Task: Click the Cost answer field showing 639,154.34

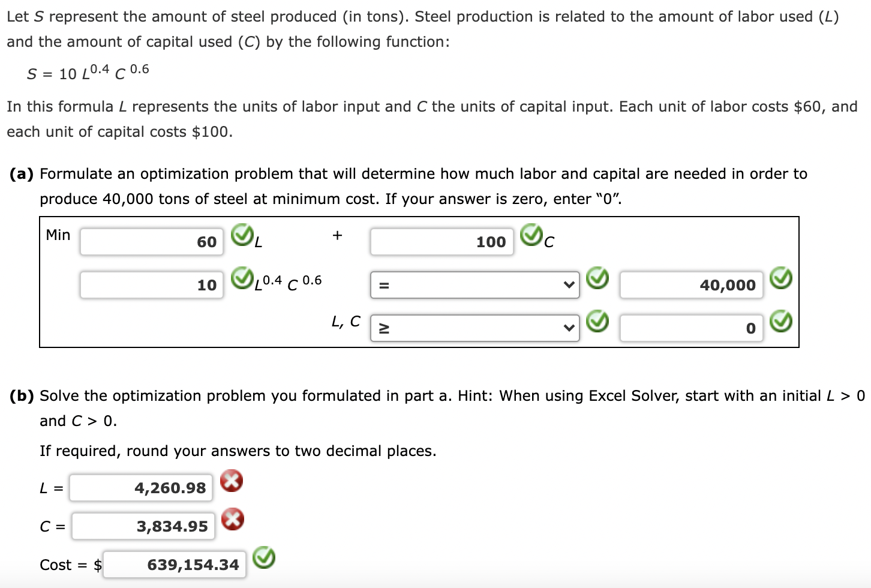Action: [174, 564]
